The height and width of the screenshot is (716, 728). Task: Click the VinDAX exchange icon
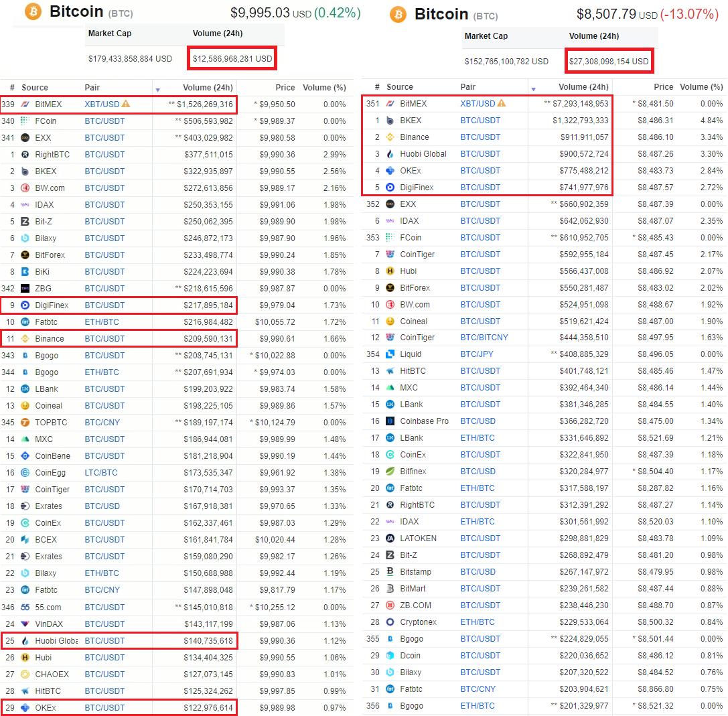[x=25, y=624]
